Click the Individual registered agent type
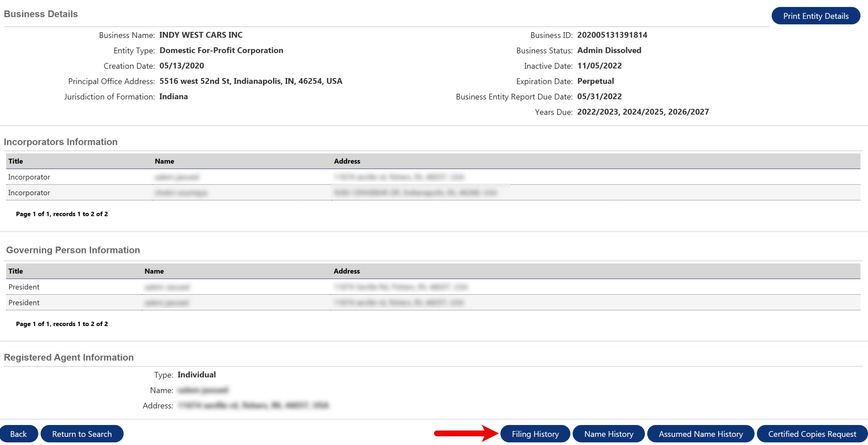 197,375
